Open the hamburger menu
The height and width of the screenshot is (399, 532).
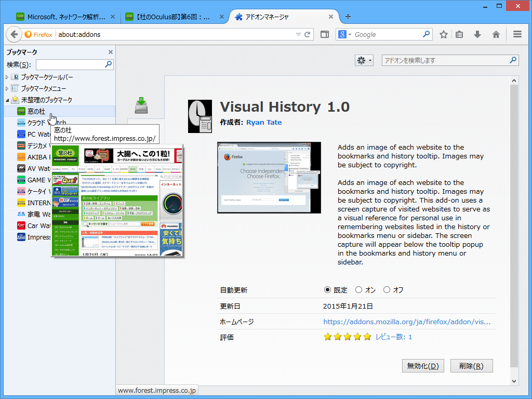(x=517, y=34)
